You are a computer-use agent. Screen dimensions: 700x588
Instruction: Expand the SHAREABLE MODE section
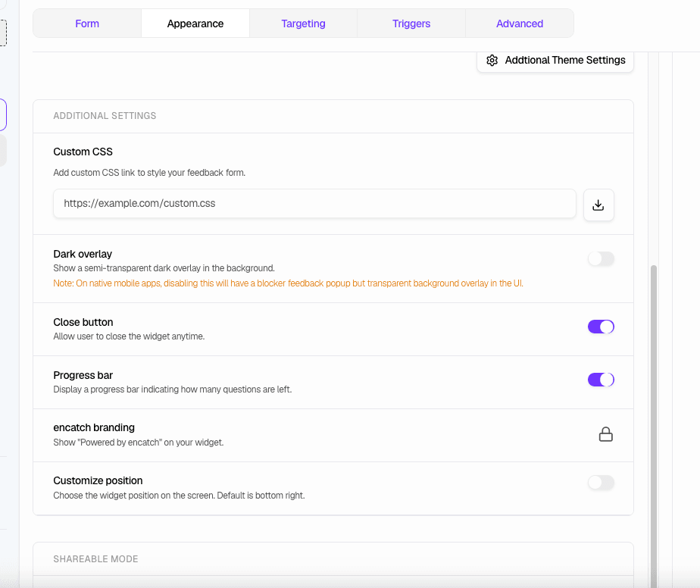pyautogui.click(x=95, y=558)
